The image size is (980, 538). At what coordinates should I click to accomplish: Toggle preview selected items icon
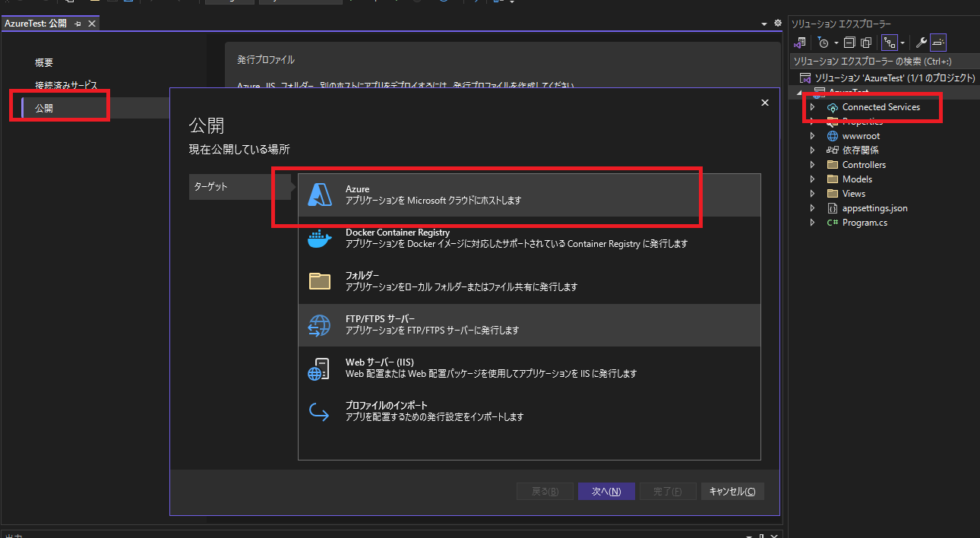point(938,43)
